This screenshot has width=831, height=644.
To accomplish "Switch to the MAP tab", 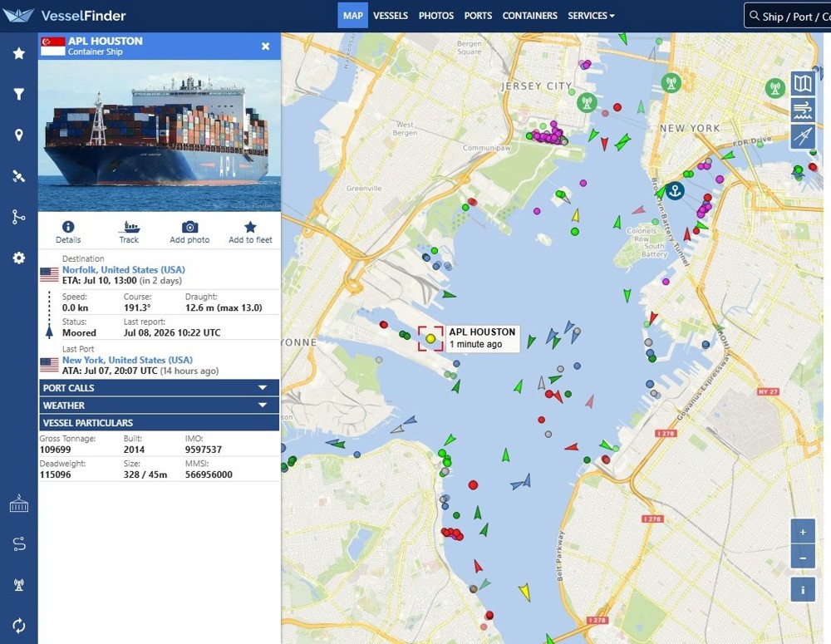I will (x=352, y=15).
